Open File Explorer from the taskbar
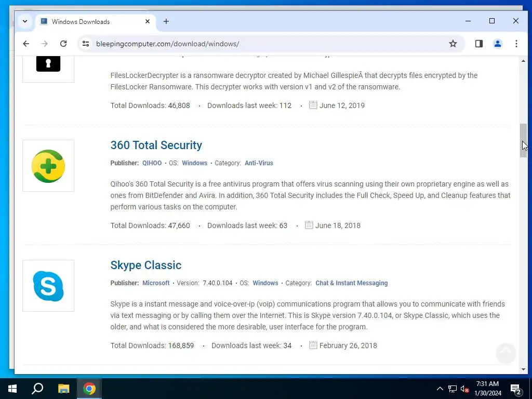This screenshot has height=399, width=532. pos(63,389)
